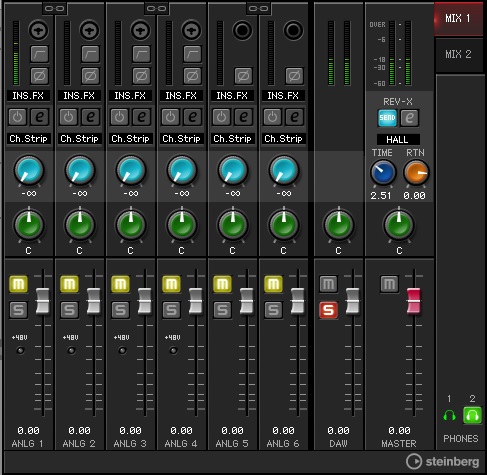
Task: Turn on the insert effect for ANLG 3
Action: (119, 117)
